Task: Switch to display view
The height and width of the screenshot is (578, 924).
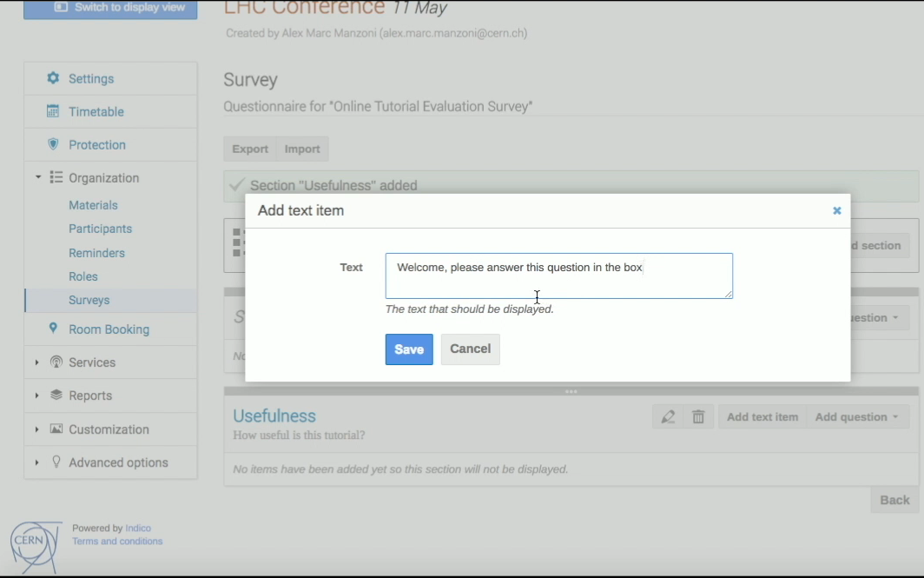Action: [x=110, y=8]
